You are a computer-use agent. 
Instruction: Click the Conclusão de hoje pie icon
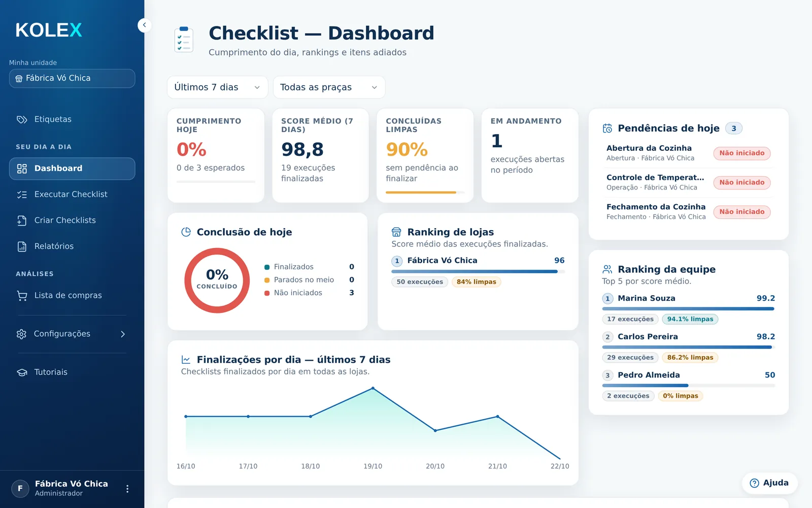coord(186,232)
